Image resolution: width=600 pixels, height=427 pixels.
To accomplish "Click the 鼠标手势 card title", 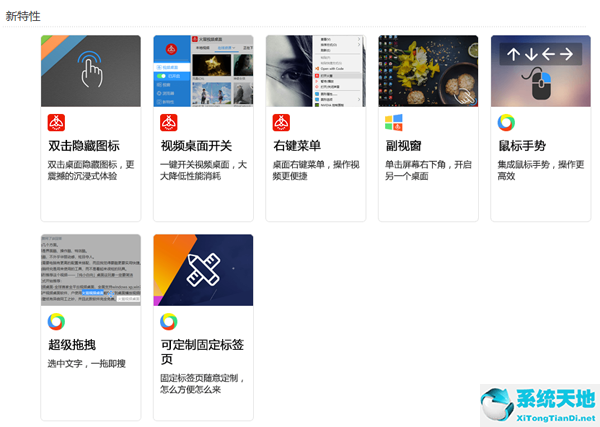I will point(524,146).
